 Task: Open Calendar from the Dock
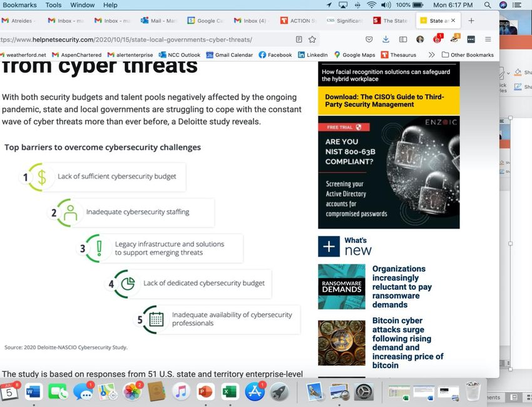[x=10, y=391]
